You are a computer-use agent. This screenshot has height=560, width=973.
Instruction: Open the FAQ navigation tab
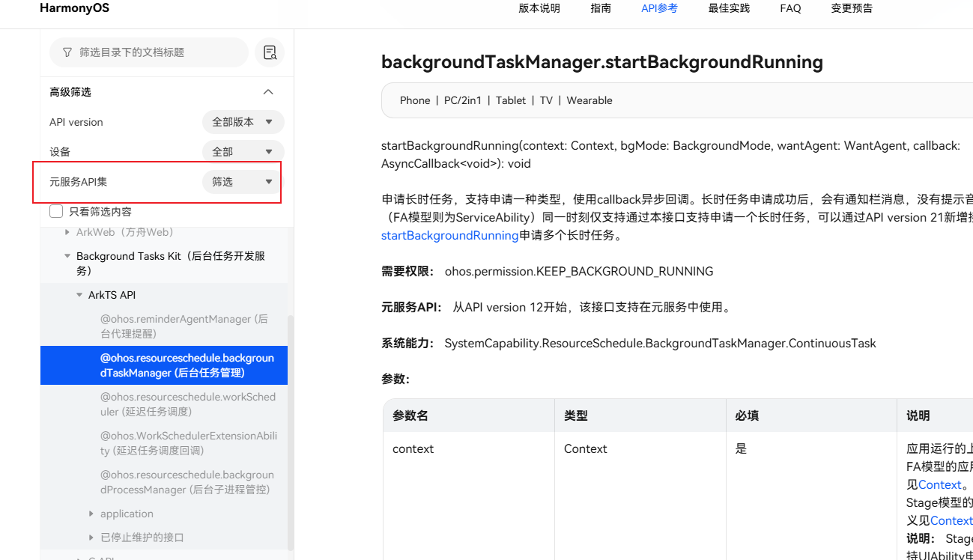[x=790, y=8]
